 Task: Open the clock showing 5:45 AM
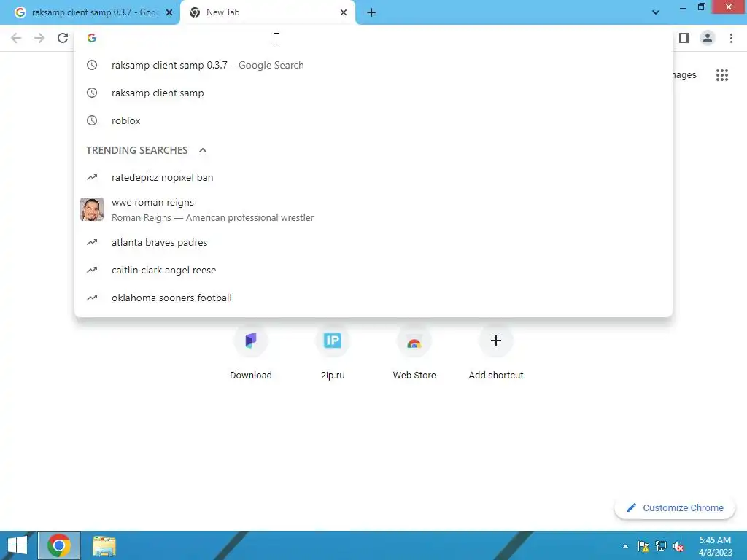[715, 546]
